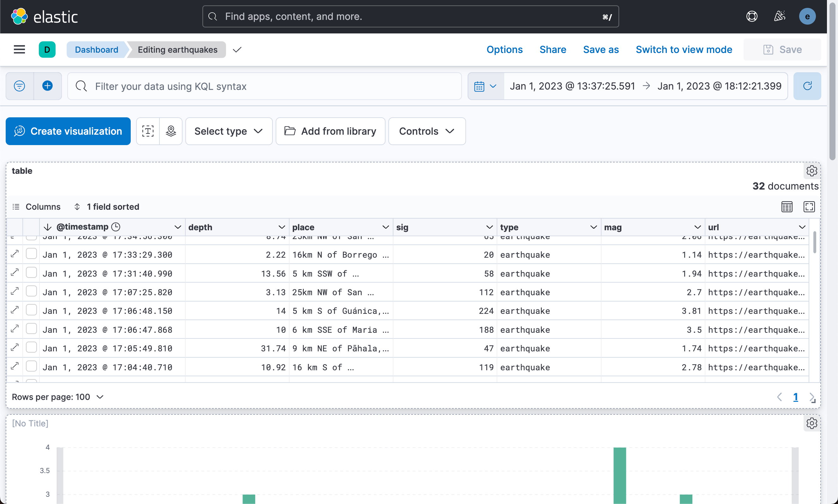Tick the checkbox for 17:04:40.710 row
Screen dimensions: 838x504
pyautogui.click(x=31, y=366)
